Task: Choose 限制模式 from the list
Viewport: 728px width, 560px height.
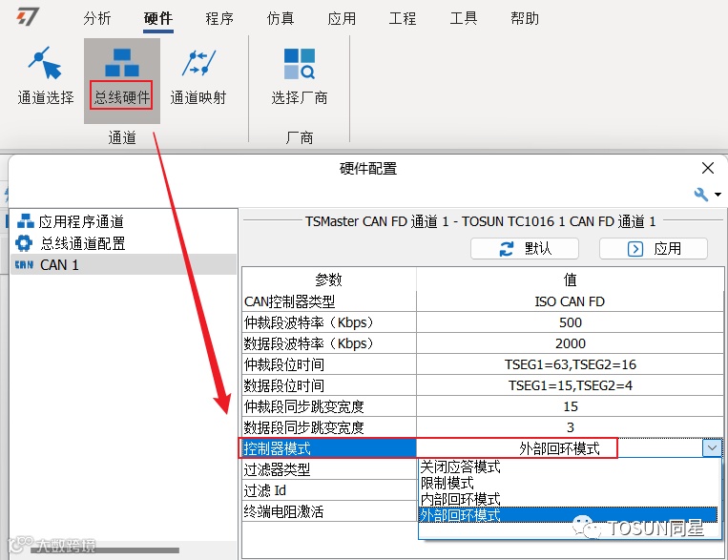Action: (570, 483)
